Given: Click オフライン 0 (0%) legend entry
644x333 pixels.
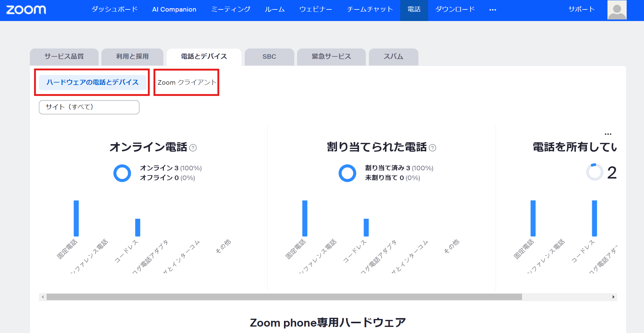Looking at the screenshot, I should [x=167, y=178].
